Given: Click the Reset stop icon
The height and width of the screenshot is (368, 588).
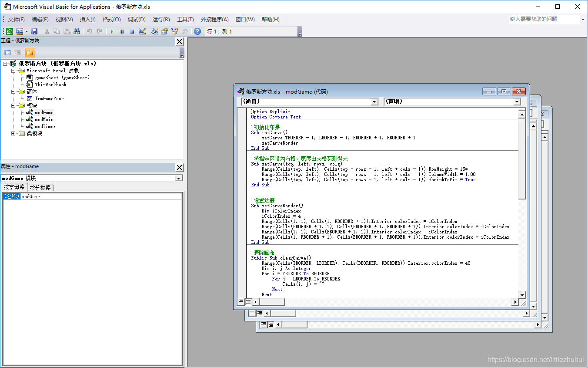Looking at the screenshot, I should point(132,31).
